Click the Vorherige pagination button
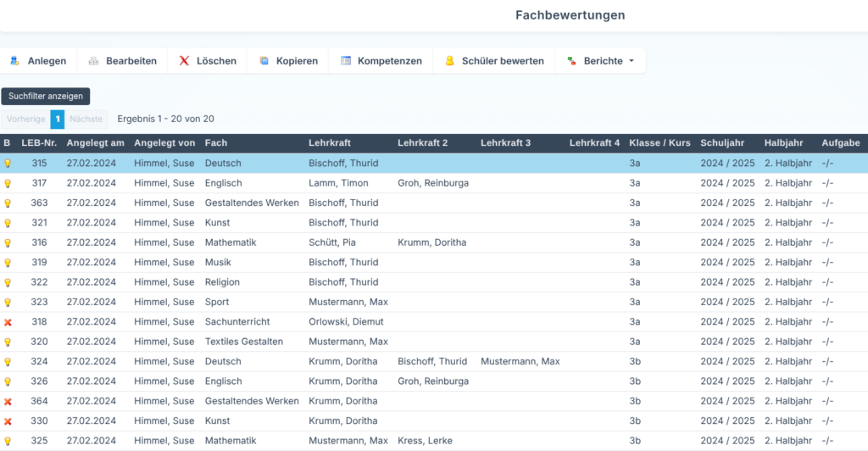Viewport: 868px width, 451px height. [x=25, y=119]
